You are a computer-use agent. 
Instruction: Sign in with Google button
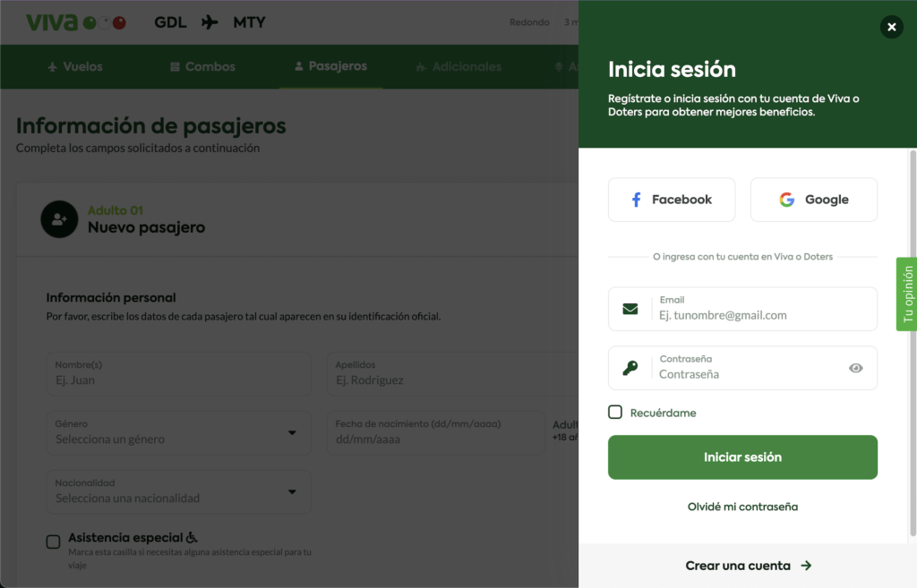click(x=813, y=200)
